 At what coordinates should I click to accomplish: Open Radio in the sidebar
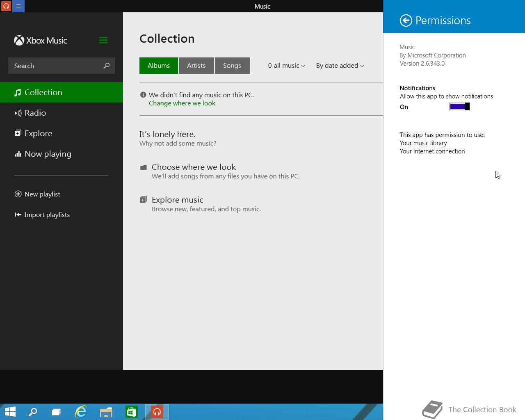(x=62, y=113)
